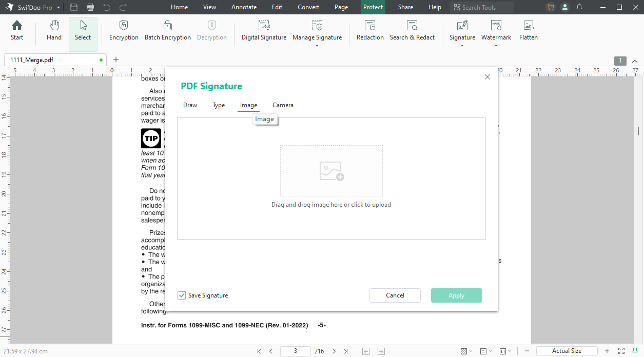Click the notification bell icon
Viewport: 644px width, 357px height.
pyautogui.click(x=580, y=7)
